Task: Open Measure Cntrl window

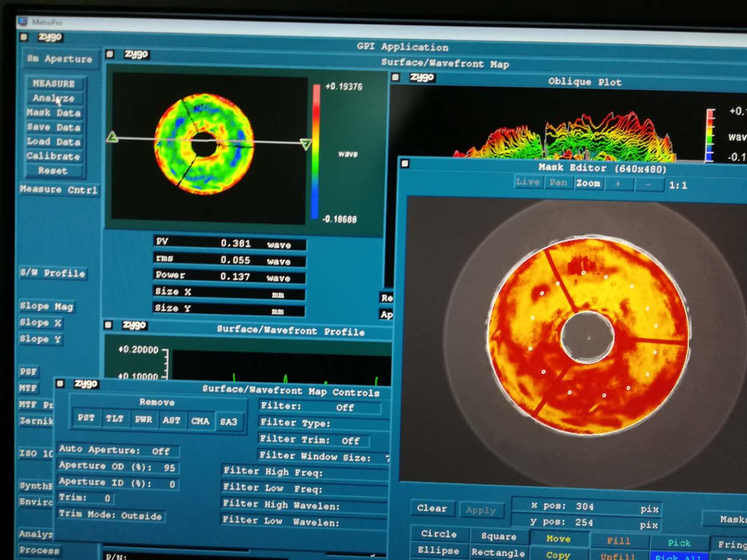Action: (59, 190)
